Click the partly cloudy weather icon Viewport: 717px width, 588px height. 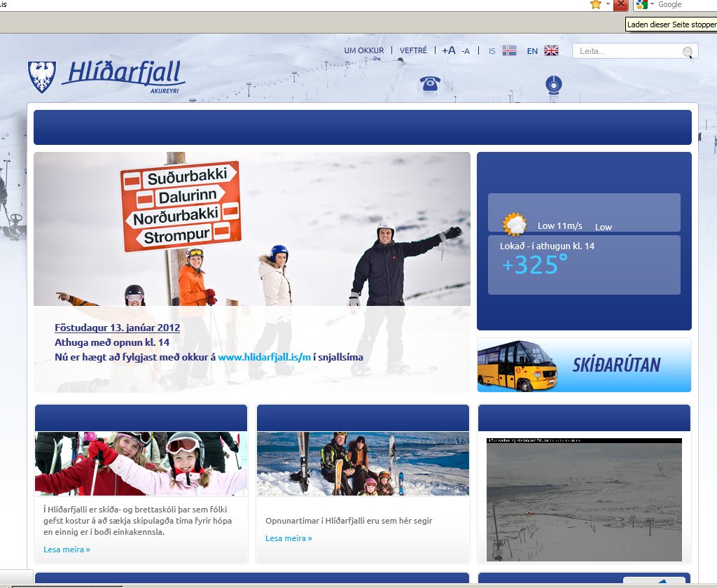tap(515, 225)
